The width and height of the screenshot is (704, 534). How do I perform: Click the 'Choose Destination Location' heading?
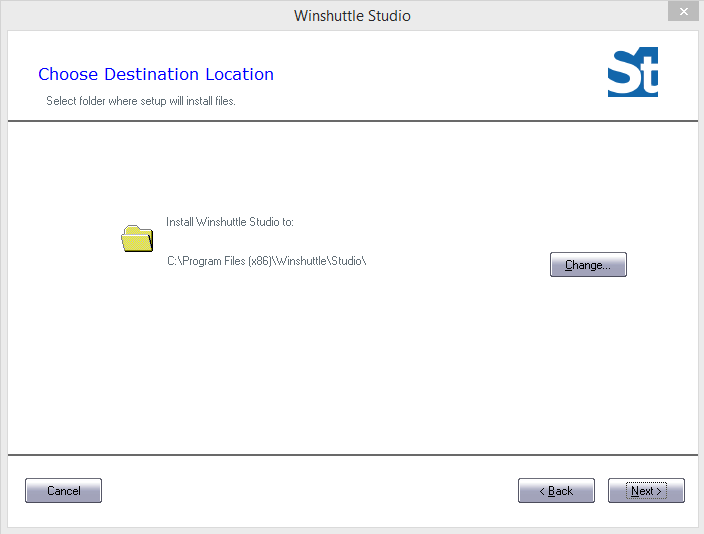156,74
